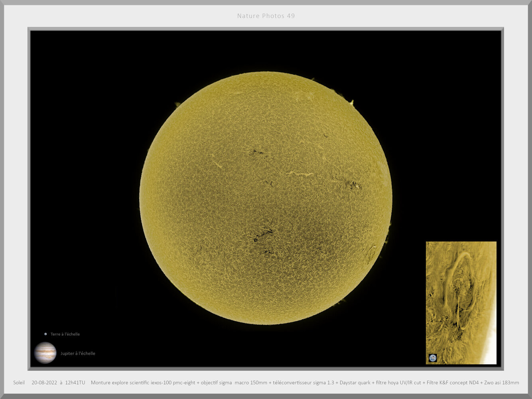532x399 pixels.
Task: Expand the 'Nature Photos 49' title
Action: click(266, 16)
